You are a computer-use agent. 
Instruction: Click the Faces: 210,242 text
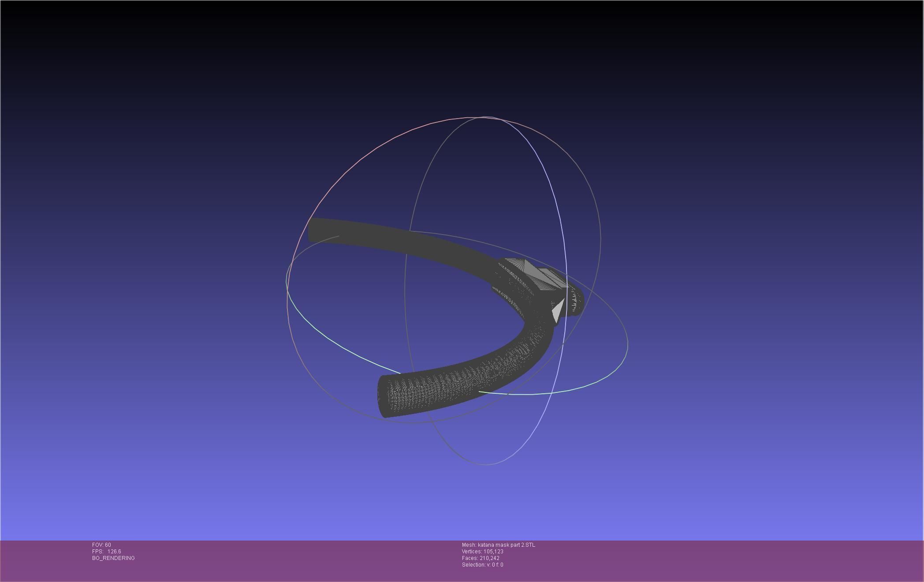click(481, 558)
